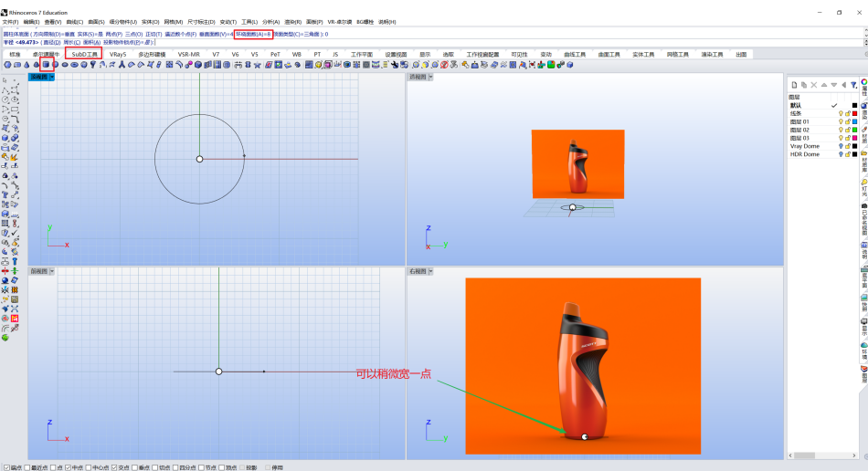
Task: Open the perspective viewport title dropdown arrow
Action: (x=430, y=78)
